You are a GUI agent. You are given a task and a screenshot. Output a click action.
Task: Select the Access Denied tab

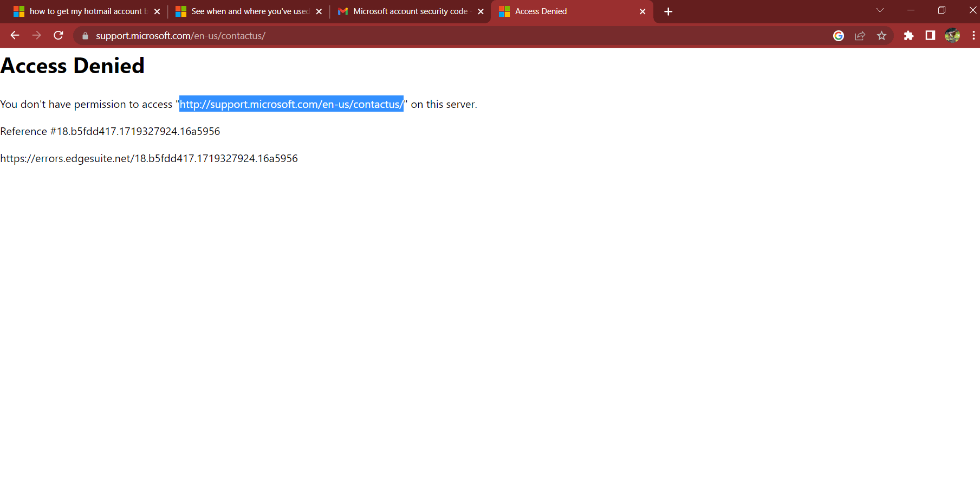pyautogui.click(x=572, y=11)
